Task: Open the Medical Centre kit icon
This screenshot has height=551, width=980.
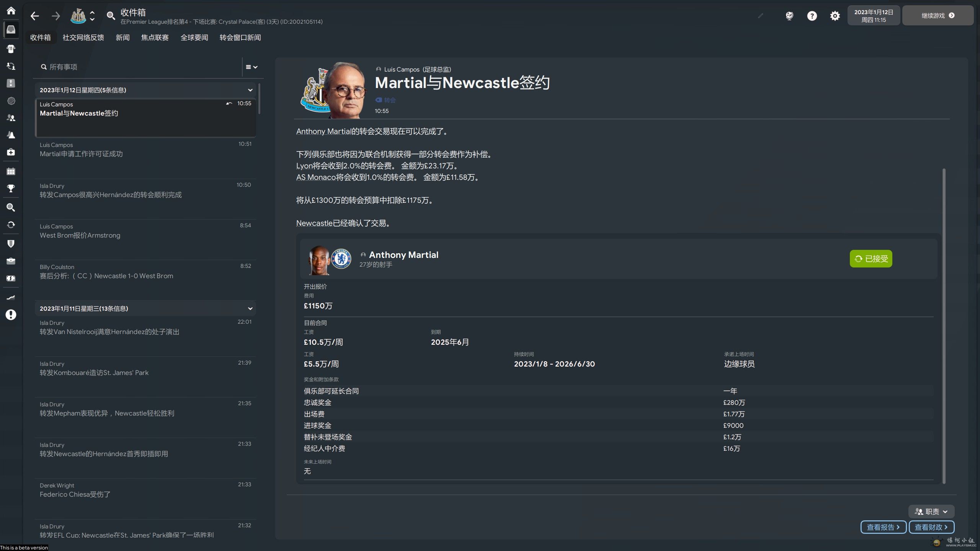Action: pyautogui.click(x=11, y=152)
